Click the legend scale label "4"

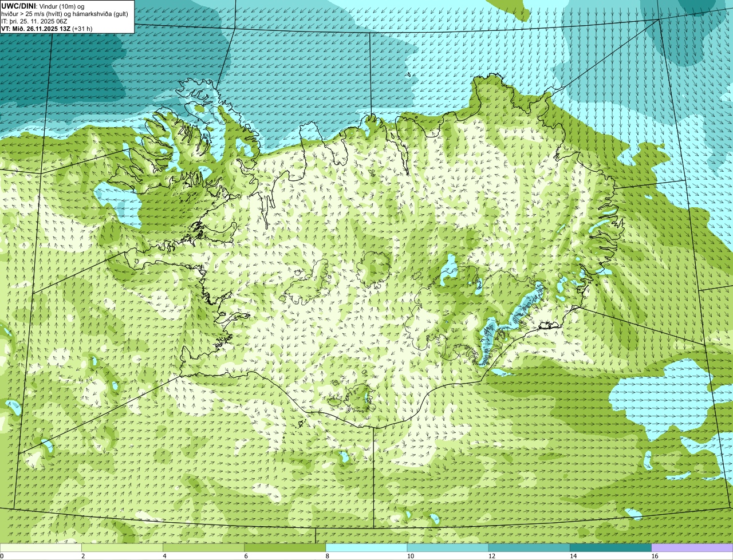click(x=165, y=556)
